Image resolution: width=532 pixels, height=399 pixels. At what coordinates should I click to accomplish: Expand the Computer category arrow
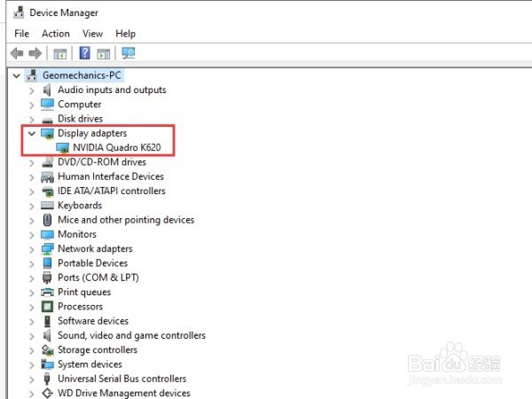[32, 106]
